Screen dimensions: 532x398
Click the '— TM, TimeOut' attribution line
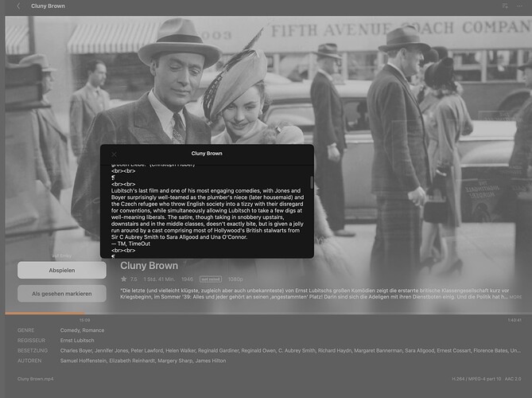pyautogui.click(x=130, y=244)
